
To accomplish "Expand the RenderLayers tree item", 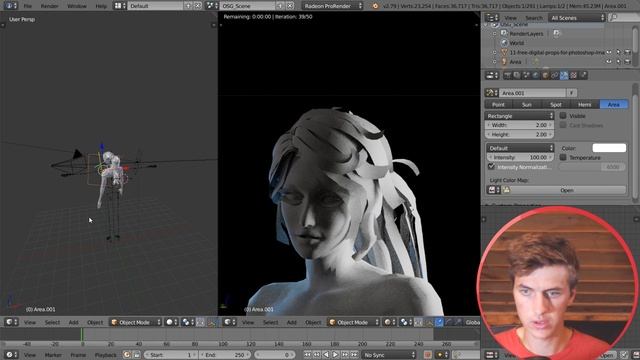I will pyautogui.click(x=494, y=34).
